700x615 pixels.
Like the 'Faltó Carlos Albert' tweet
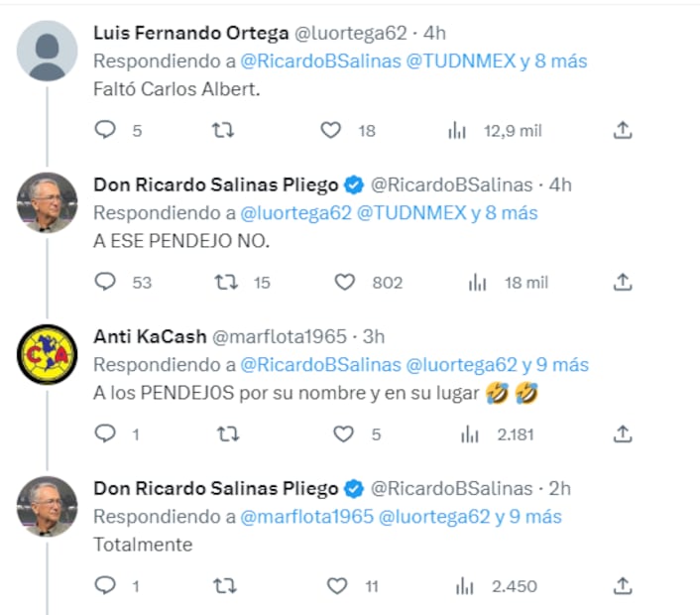tap(331, 130)
